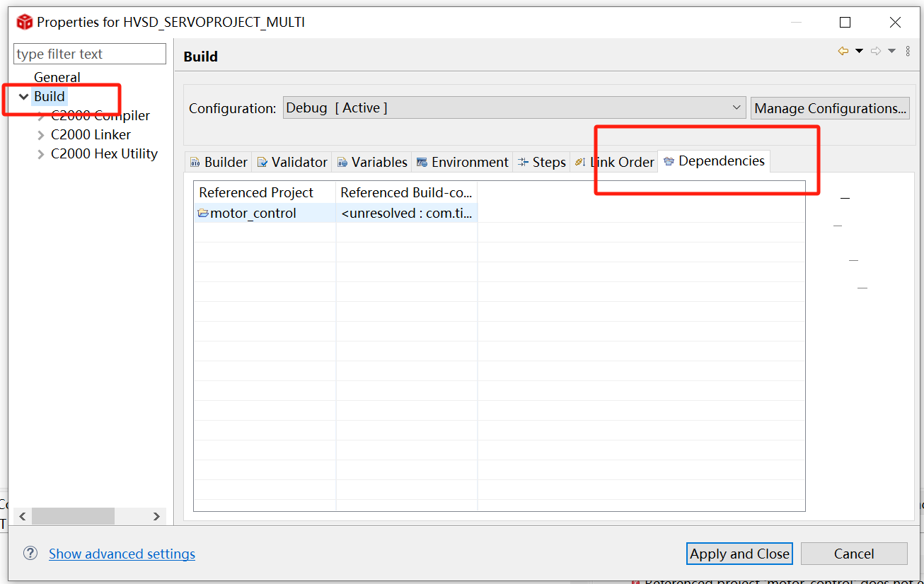Click the type filter text field
The height and width of the screenshot is (584, 924).
[90, 54]
